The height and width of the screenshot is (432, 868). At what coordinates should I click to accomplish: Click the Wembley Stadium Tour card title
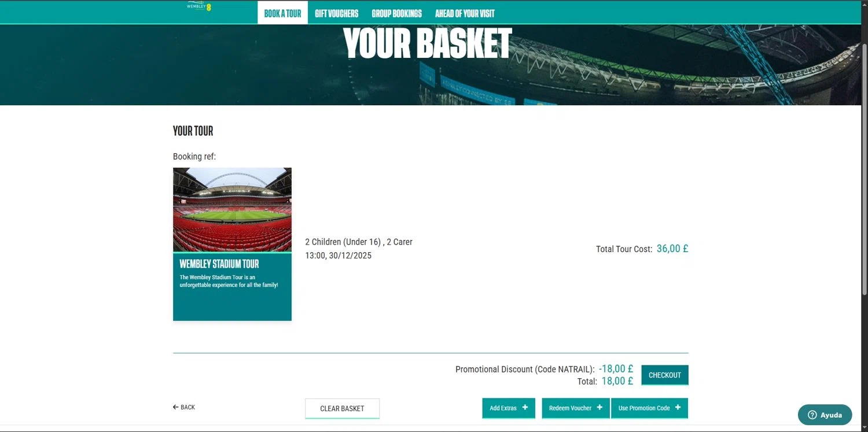pyautogui.click(x=219, y=264)
